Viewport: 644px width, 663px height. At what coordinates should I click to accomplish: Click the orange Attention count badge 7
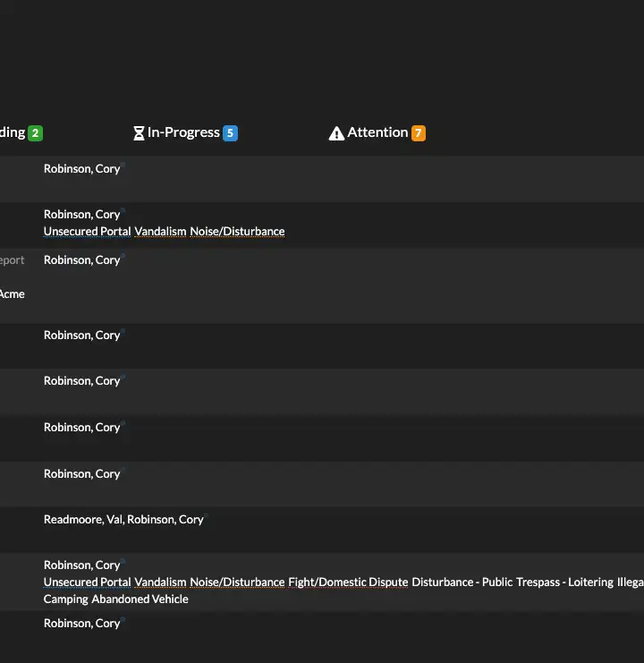(x=419, y=133)
